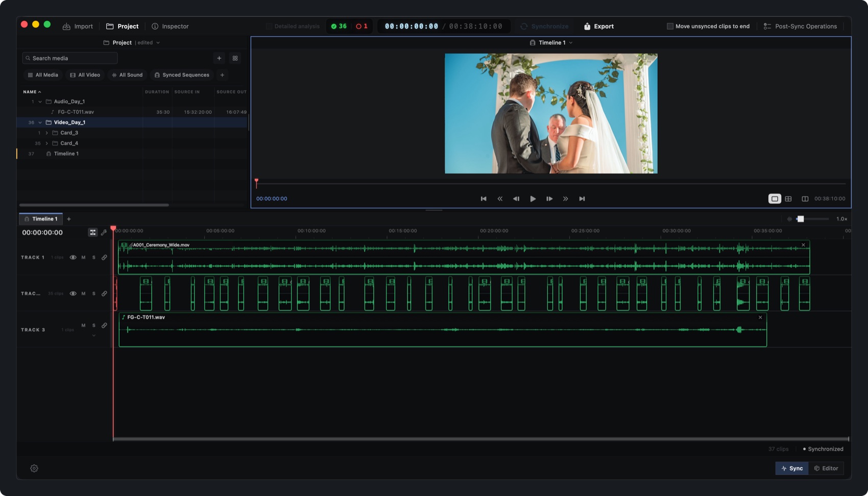Viewport: 868px width, 496px height.
Task: Toggle the timeline snapping grid icon
Action: [x=93, y=233]
